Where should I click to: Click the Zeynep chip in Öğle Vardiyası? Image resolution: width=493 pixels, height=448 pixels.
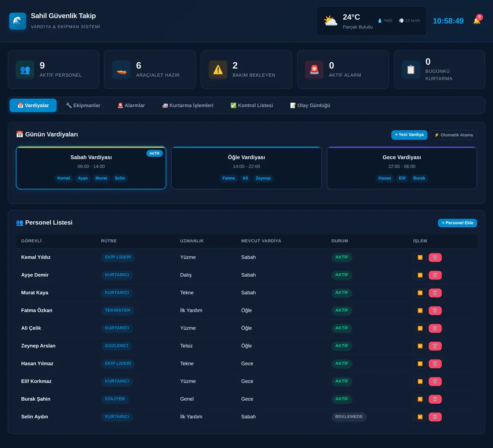[263, 178]
